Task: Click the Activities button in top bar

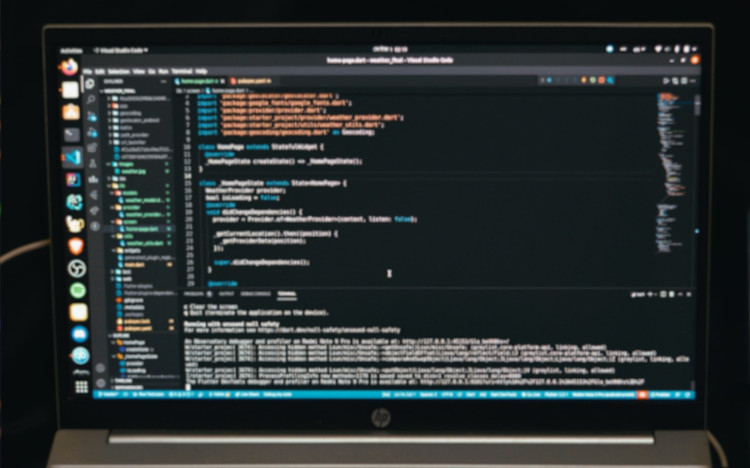Action: [x=68, y=48]
